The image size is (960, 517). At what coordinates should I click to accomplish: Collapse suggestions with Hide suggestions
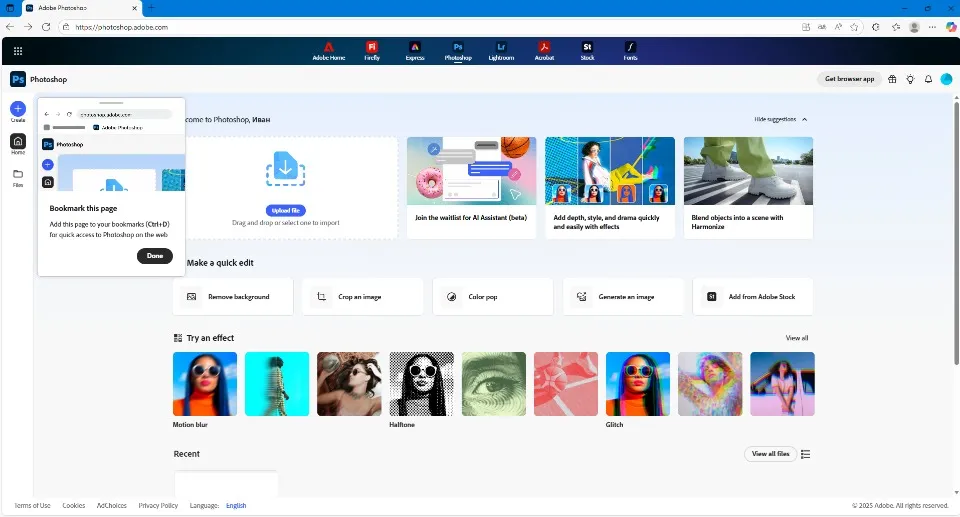tap(781, 119)
